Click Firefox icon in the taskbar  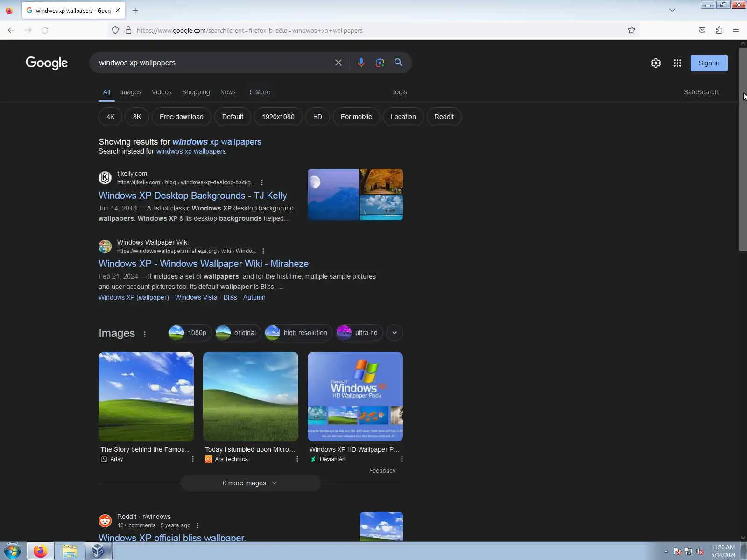point(41,551)
